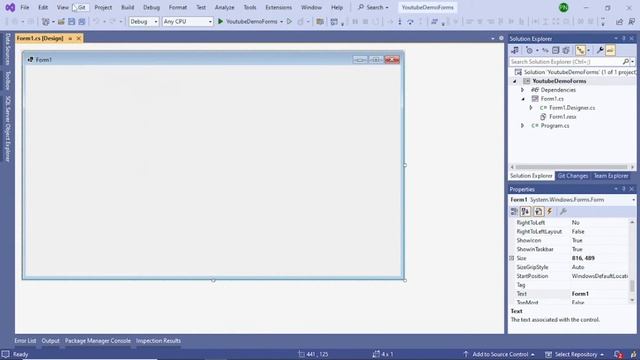Open the File menu
The image size is (640, 360).
coord(24,7)
